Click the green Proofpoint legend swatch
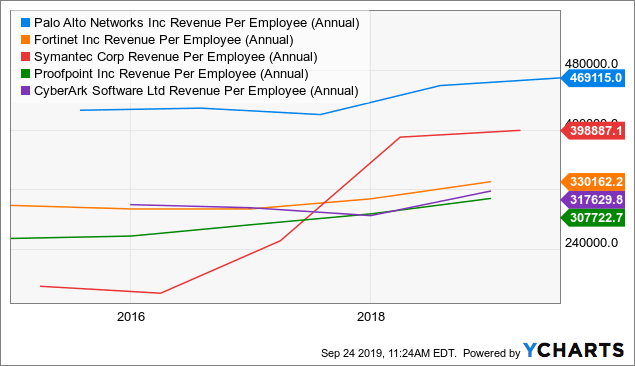The width and height of the screenshot is (635, 366). [x=26, y=74]
